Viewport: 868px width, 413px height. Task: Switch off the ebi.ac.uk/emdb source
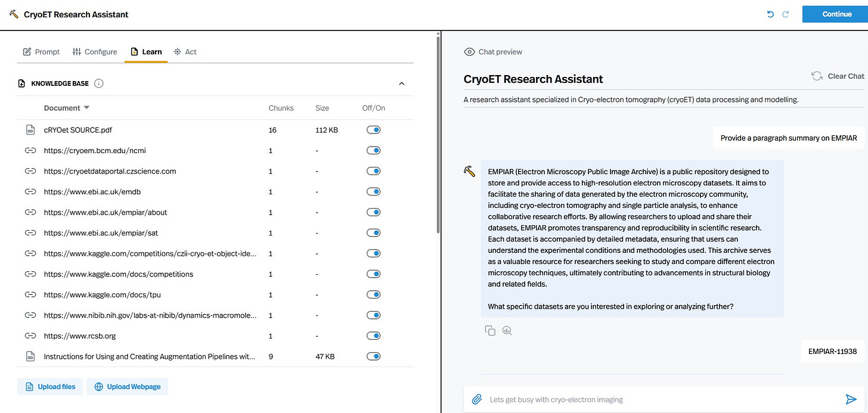coord(374,192)
